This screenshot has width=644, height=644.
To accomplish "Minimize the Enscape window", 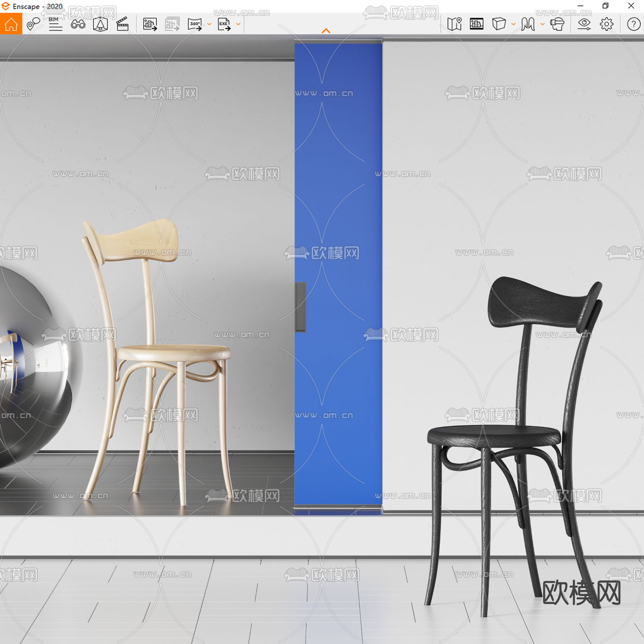I will point(580,6).
